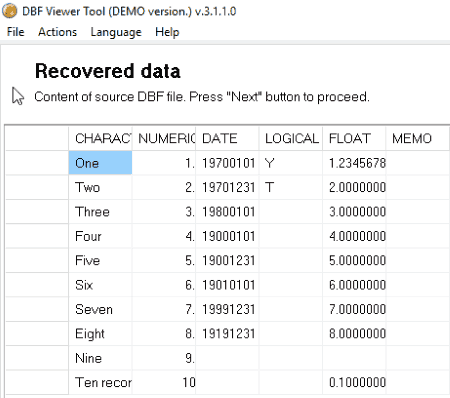Select the cell with date 19991231
Viewport: 450px width, 398px height.
click(x=227, y=309)
